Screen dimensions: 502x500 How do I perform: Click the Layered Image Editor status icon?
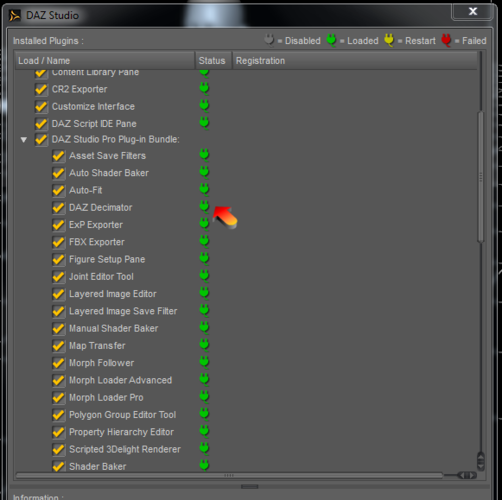(204, 293)
